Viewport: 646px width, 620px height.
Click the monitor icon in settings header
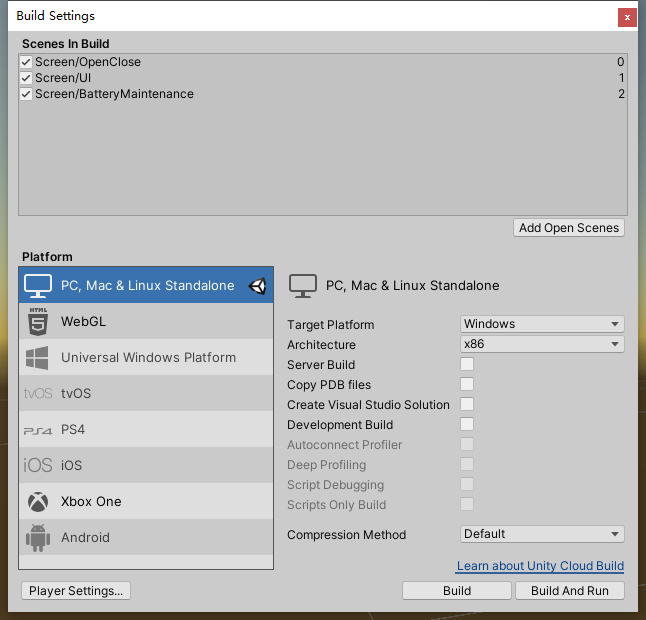[303, 286]
